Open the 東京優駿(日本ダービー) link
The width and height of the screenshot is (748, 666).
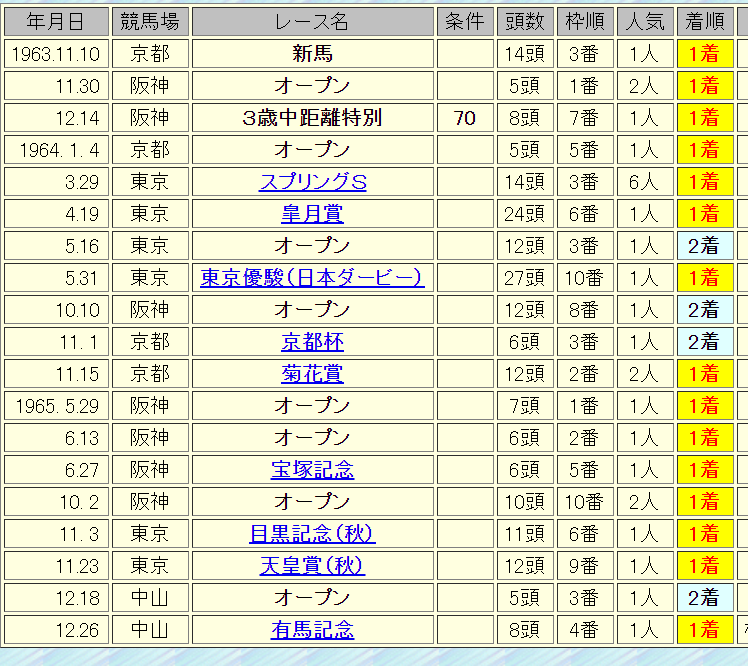click(x=312, y=278)
